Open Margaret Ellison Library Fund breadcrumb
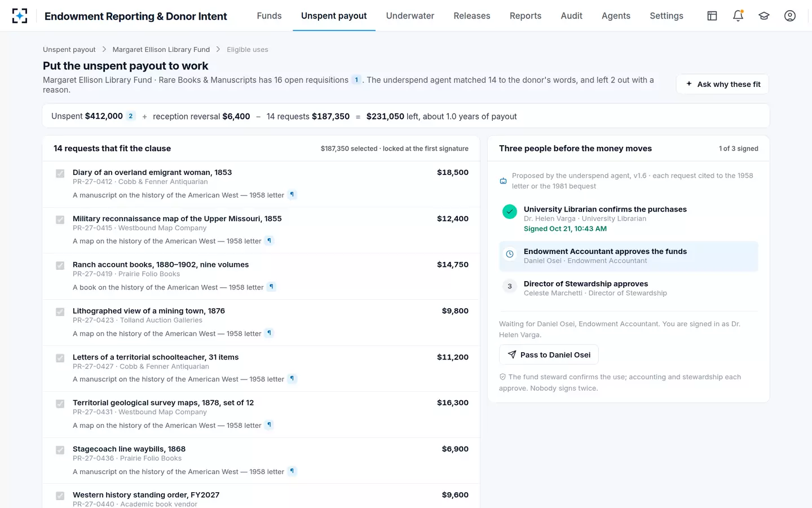The height and width of the screenshot is (508, 812). click(161, 50)
